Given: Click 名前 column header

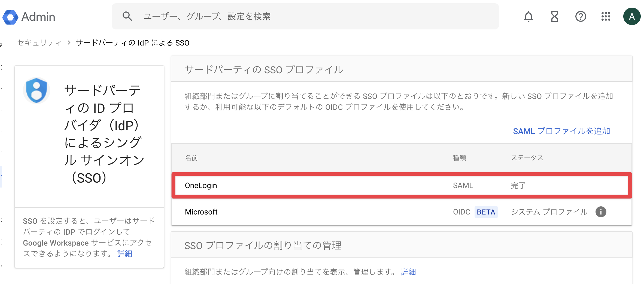Looking at the screenshot, I should click(191, 158).
